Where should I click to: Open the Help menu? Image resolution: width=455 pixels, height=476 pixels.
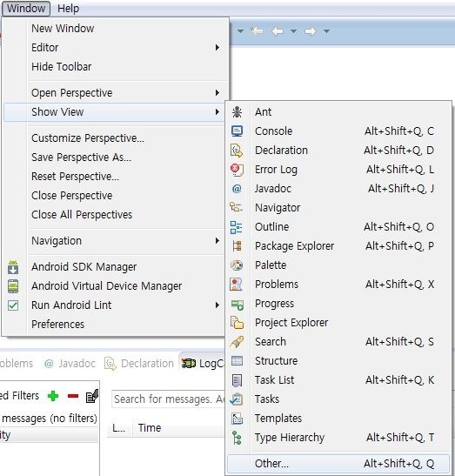69,8
